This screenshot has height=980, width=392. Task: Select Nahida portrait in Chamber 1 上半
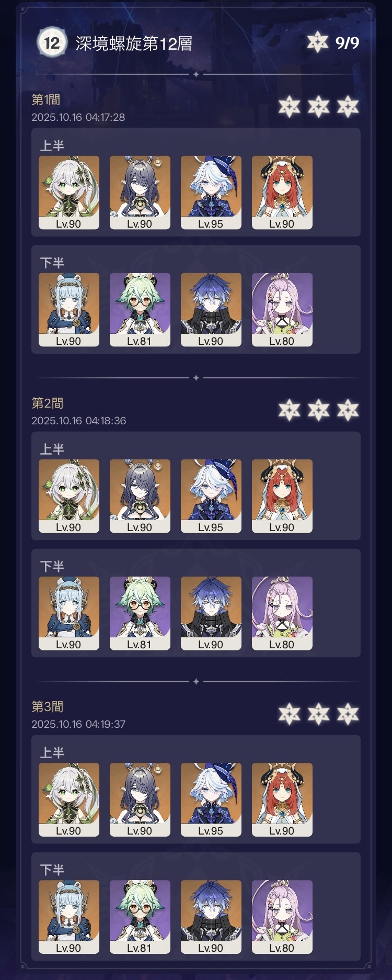69,193
